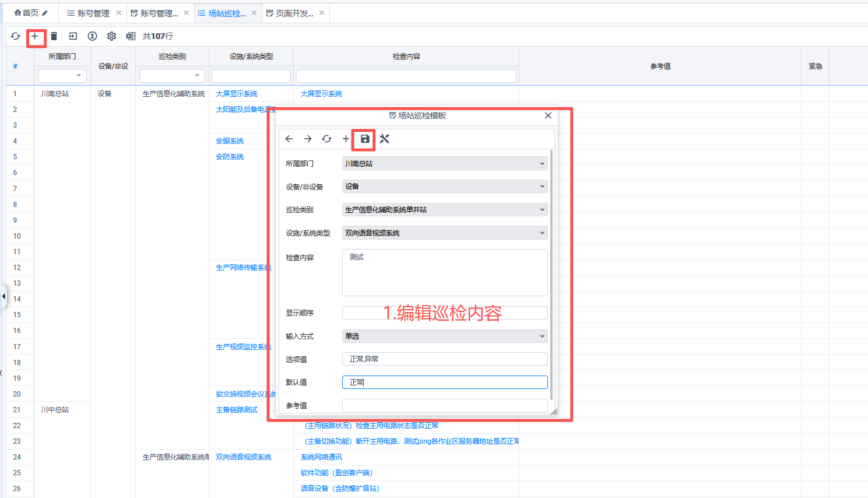Switch to the 首页 tab
The width and height of the screenshot is (868, 498).
[x=30, y=13]
